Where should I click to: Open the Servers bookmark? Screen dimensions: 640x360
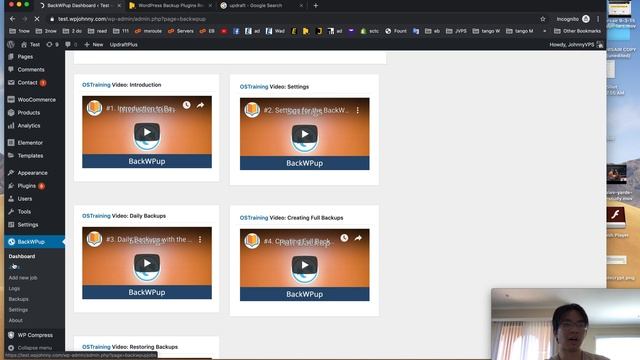[x=180, y=31]
